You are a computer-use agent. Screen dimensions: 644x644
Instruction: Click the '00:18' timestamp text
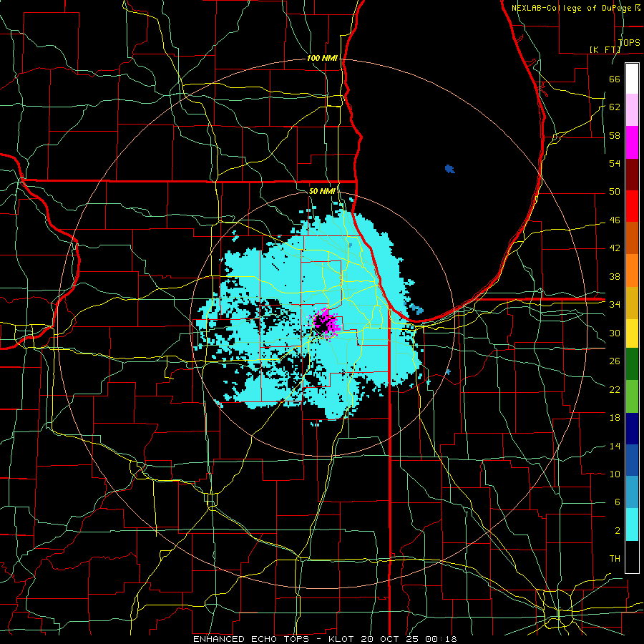441,639
